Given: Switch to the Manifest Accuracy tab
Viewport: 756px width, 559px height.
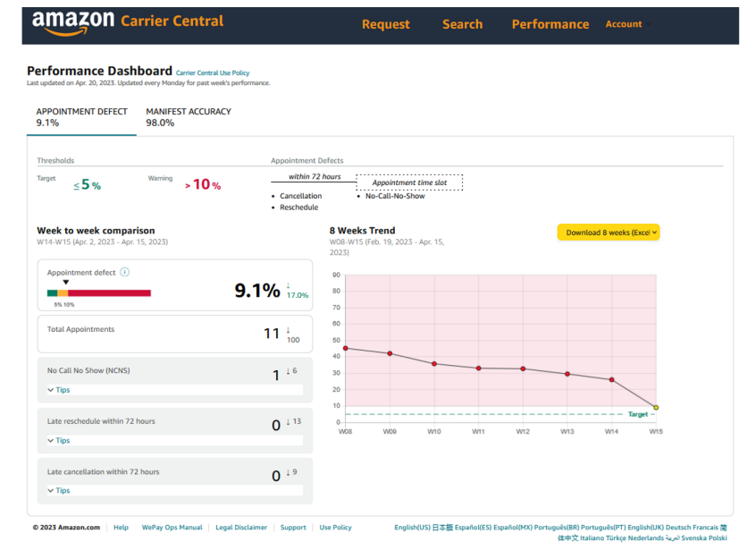Looking at the screenshot, I should [188, 117].
